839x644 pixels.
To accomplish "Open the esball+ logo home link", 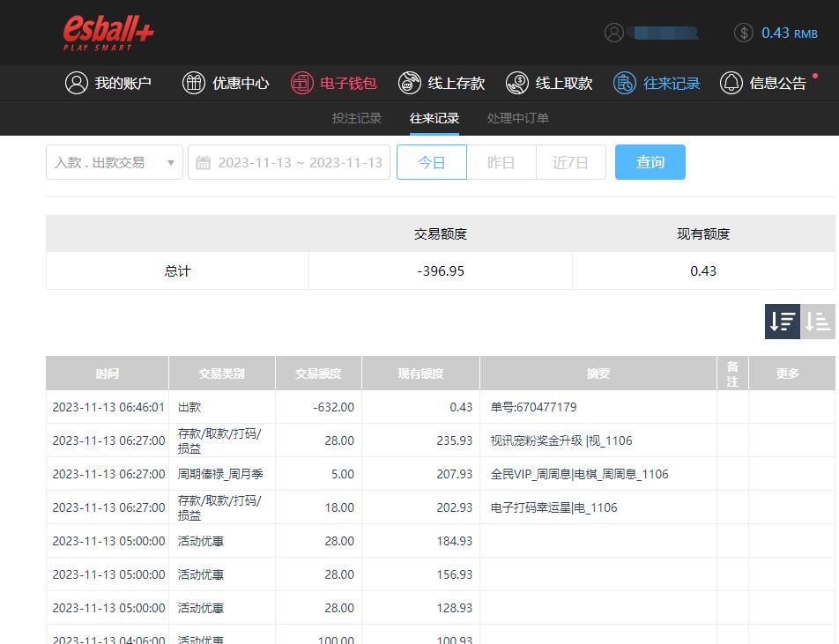I will (108, 33).
